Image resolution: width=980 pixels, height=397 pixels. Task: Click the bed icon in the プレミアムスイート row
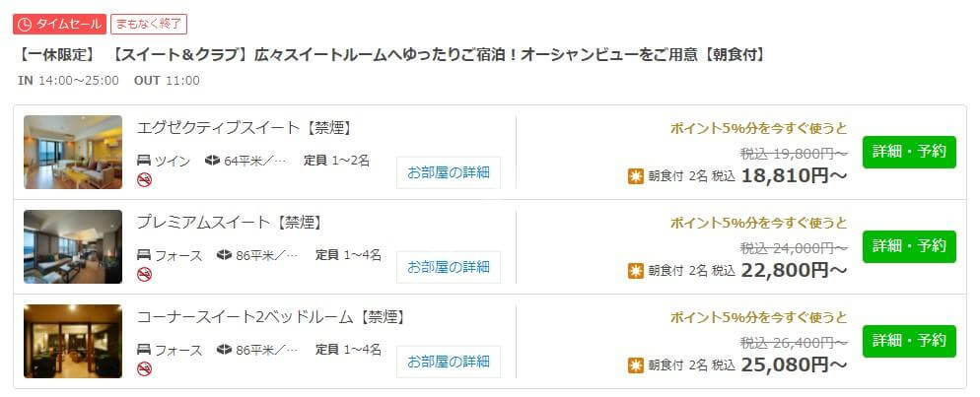pos(144,255)
